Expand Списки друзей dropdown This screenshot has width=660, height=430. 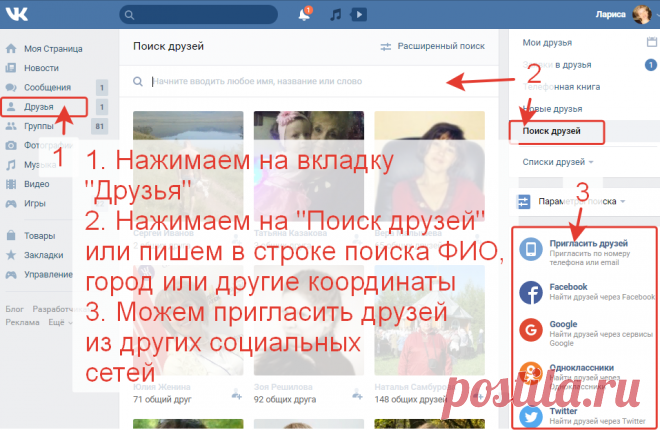pyautogui.click(x=557, y=162)
